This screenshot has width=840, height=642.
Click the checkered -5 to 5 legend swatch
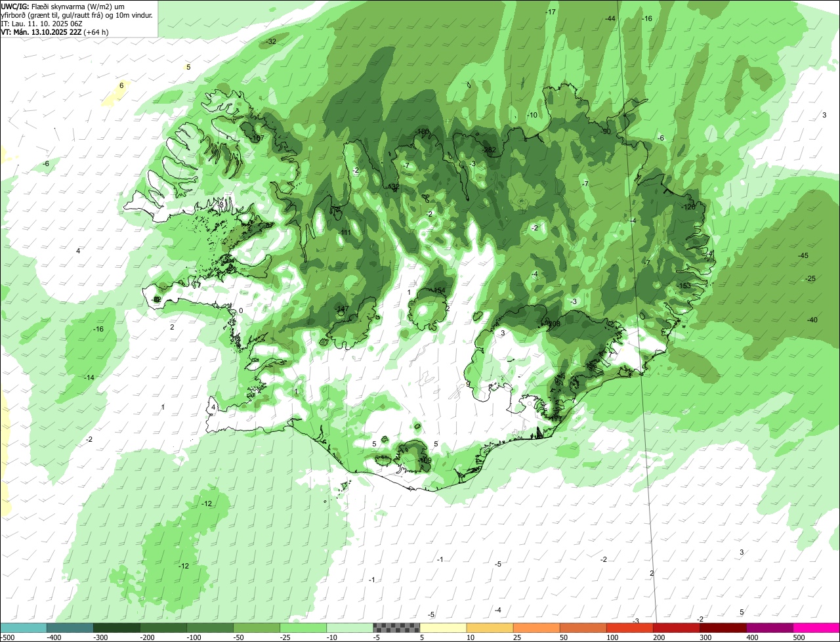pyautogui.click(x=396, y=628)
